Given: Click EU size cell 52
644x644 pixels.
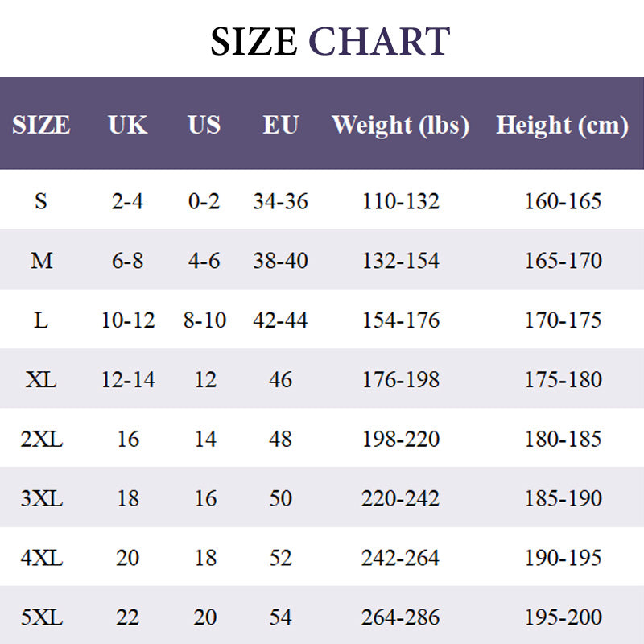Looking at the screenshot, I should (280, 558).
